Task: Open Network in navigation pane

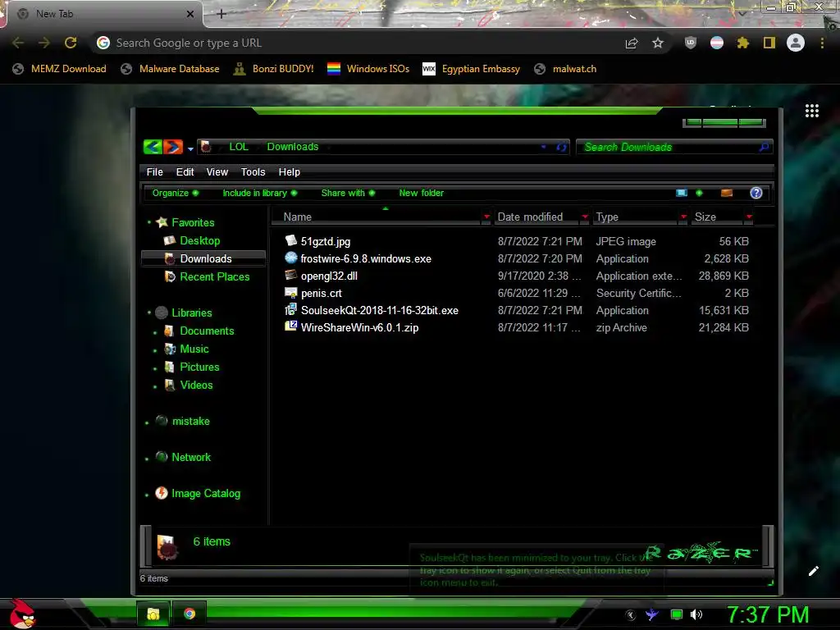Action: pyautogui.click(x=190, y=458)
